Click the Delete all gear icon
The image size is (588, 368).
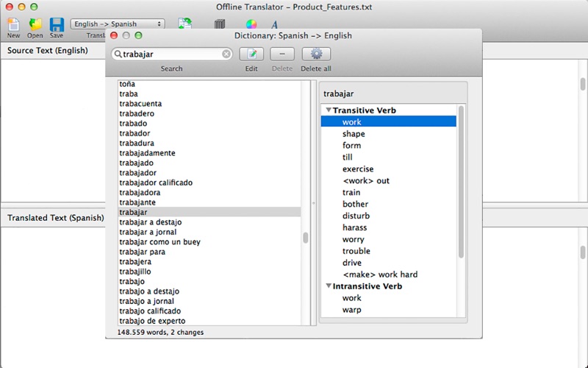(x=316, y=54)
